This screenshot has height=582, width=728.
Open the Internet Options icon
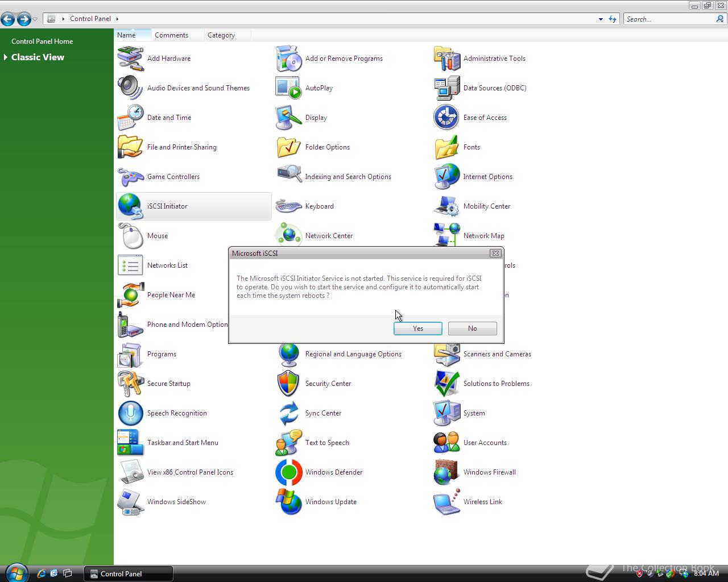tap(447, 177)
